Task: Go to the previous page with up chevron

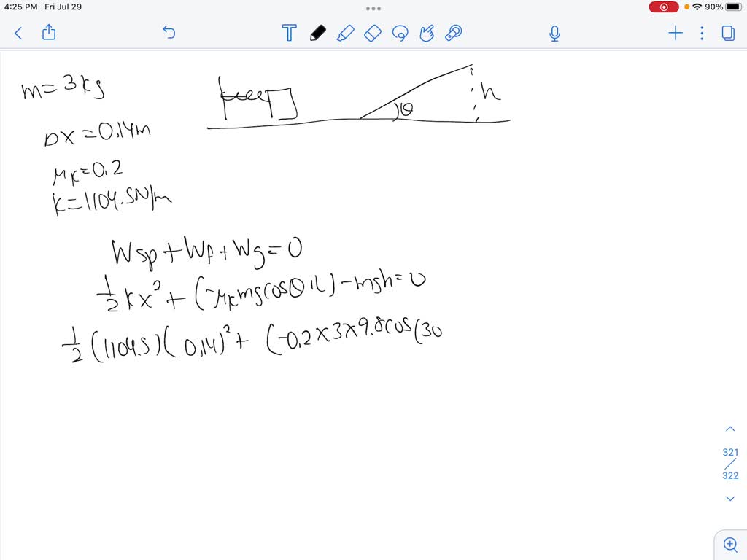Action: point(730,428)
